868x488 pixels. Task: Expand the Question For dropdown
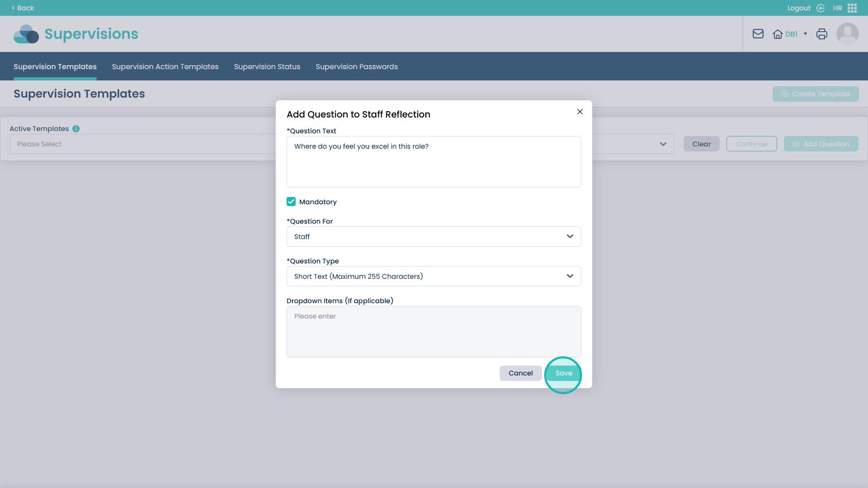coord(433,236)
